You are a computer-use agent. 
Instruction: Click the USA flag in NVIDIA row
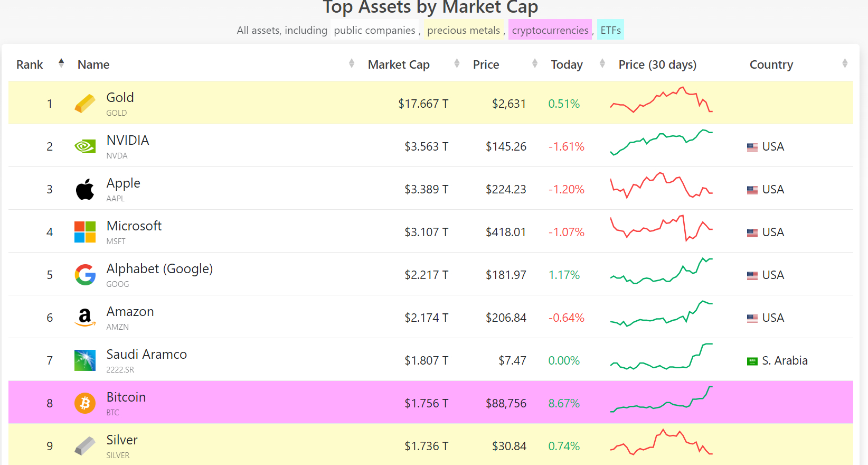click(752, 147)
